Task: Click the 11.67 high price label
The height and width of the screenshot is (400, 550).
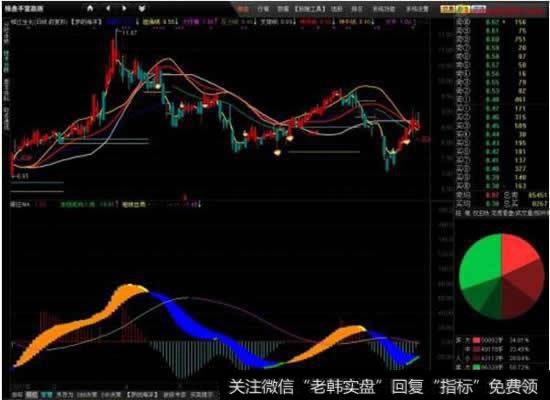Action: (129, 33)
